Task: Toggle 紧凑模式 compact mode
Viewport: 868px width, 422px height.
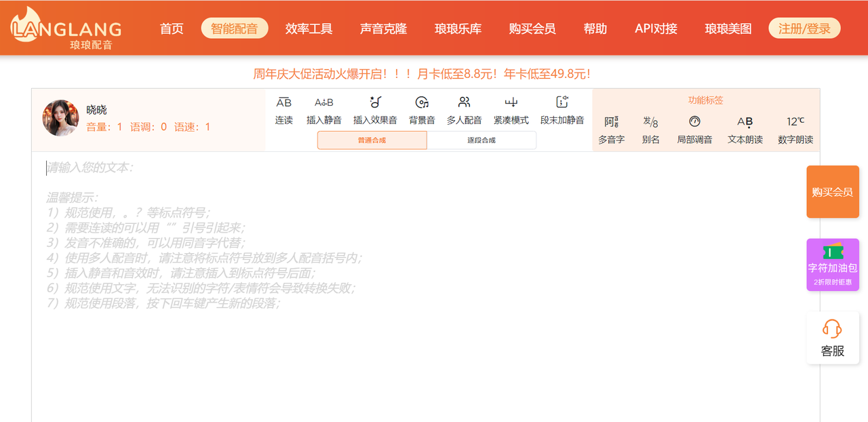Action: [x=511, y=111]
